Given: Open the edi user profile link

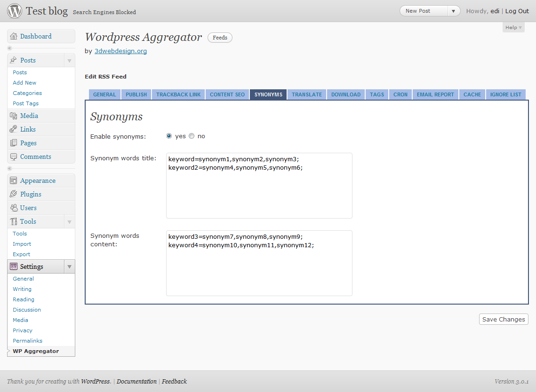Looking at the screenshot, I should (x=495, y=11).
